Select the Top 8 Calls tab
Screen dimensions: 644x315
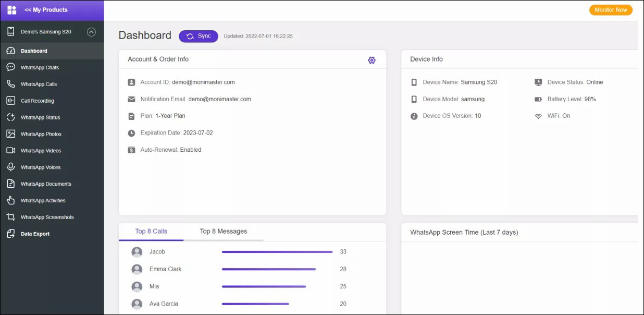(x=151, y=231)
